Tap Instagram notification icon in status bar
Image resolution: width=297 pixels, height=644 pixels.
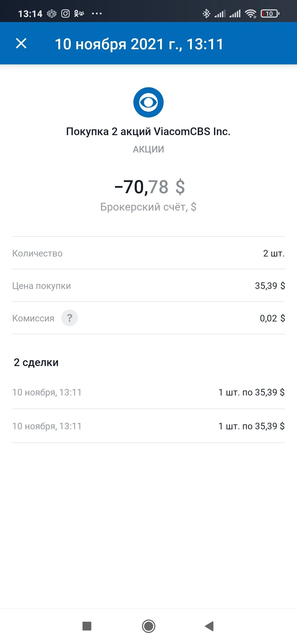(65, 13)
